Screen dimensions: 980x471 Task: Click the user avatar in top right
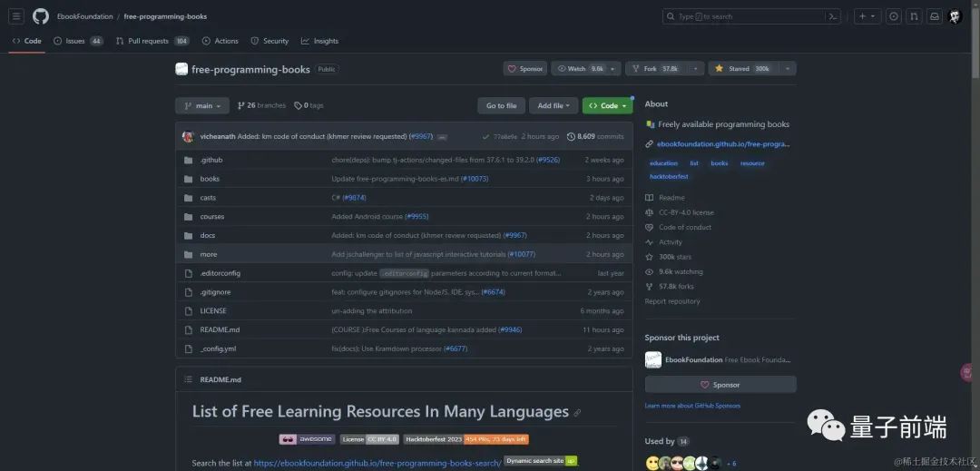point(955,16)
